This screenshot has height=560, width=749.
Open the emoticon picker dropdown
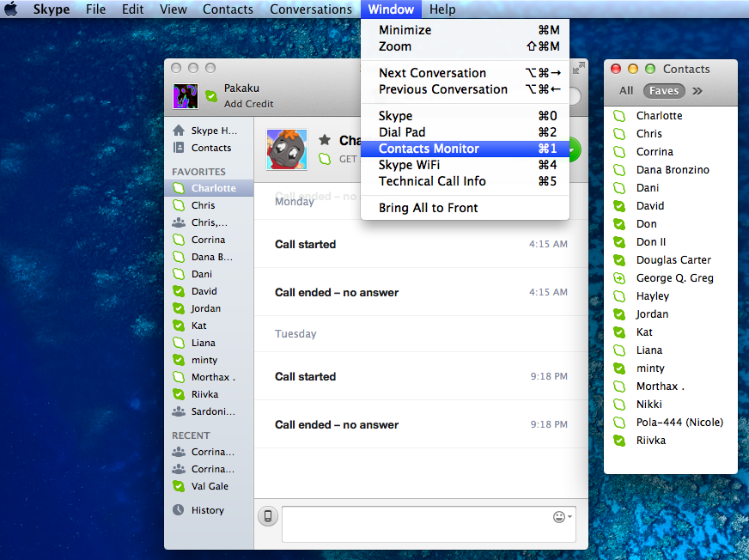point(563,516)
